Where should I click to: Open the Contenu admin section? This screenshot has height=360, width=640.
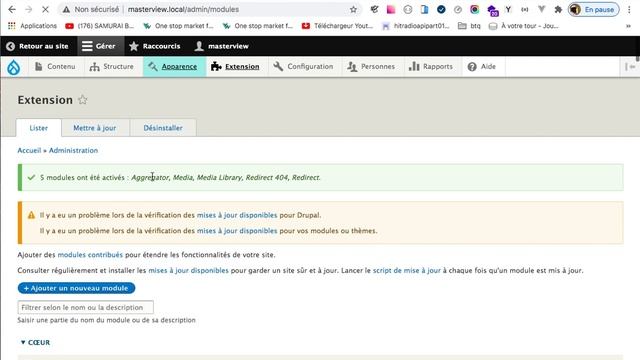click(x=55, y=67)
